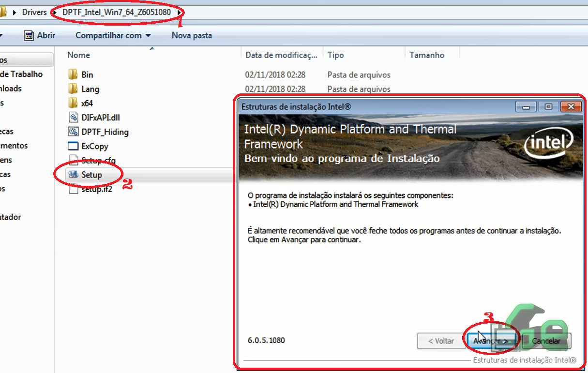The image size is (588, 373).
Task: Click the Abrir toolbar icon
Action: 29,35
